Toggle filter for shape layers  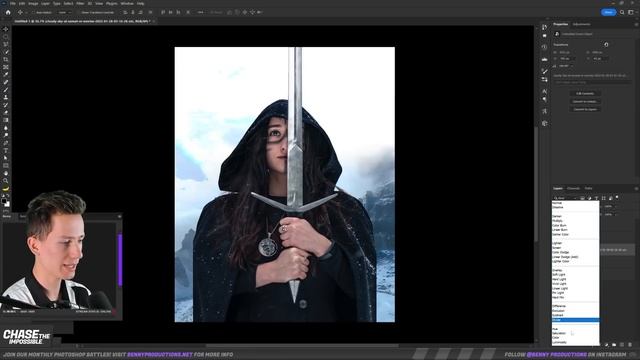[x=603, y=198]
